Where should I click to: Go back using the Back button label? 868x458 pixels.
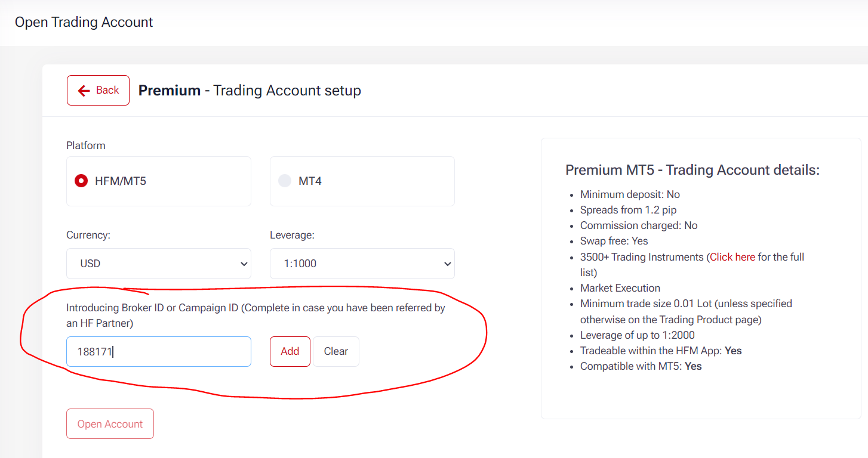(x=107, y=91)
